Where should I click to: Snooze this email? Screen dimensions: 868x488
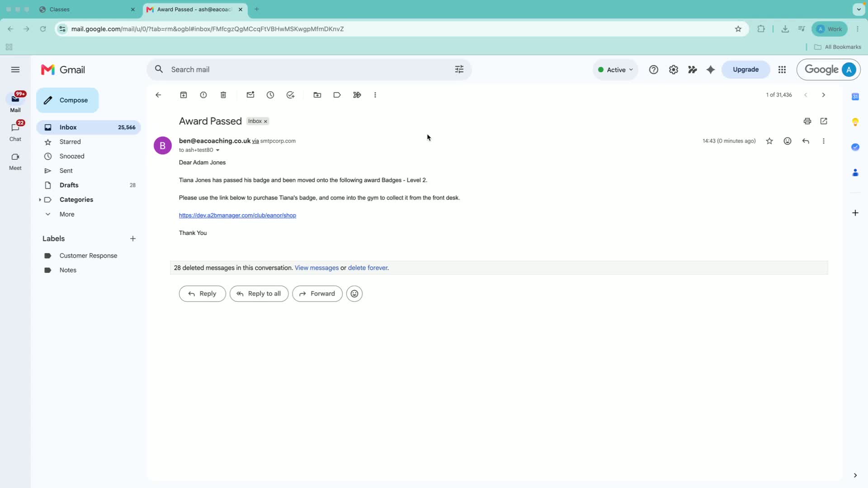click(x=270, y=95)
